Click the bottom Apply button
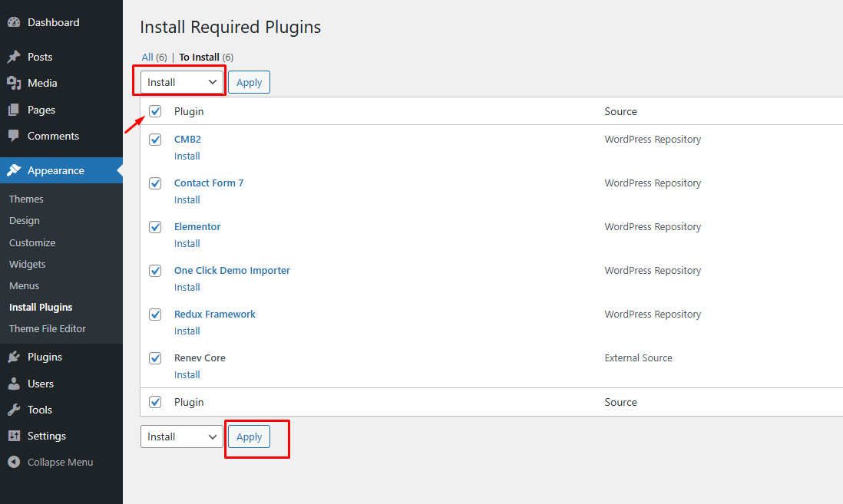This screenshot has width=843, height=504. [249, 436]
